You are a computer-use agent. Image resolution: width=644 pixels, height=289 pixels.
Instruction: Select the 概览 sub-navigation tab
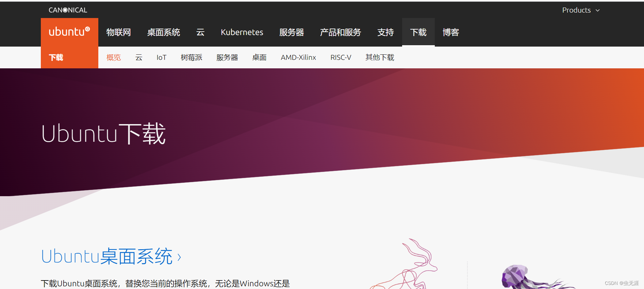pyautogui.click(x=114, y=57)
